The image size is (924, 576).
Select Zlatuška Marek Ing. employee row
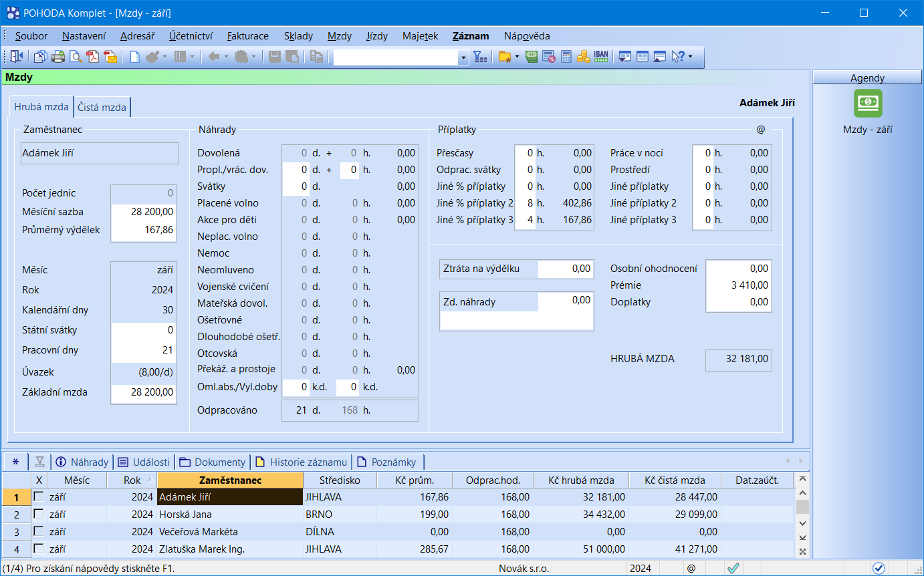[398, 549]
